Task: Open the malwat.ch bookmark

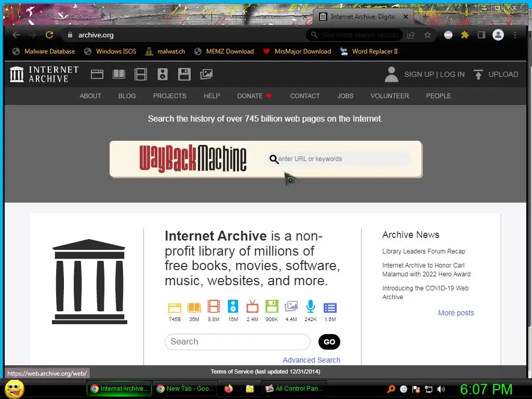Action: coord(165,51)
